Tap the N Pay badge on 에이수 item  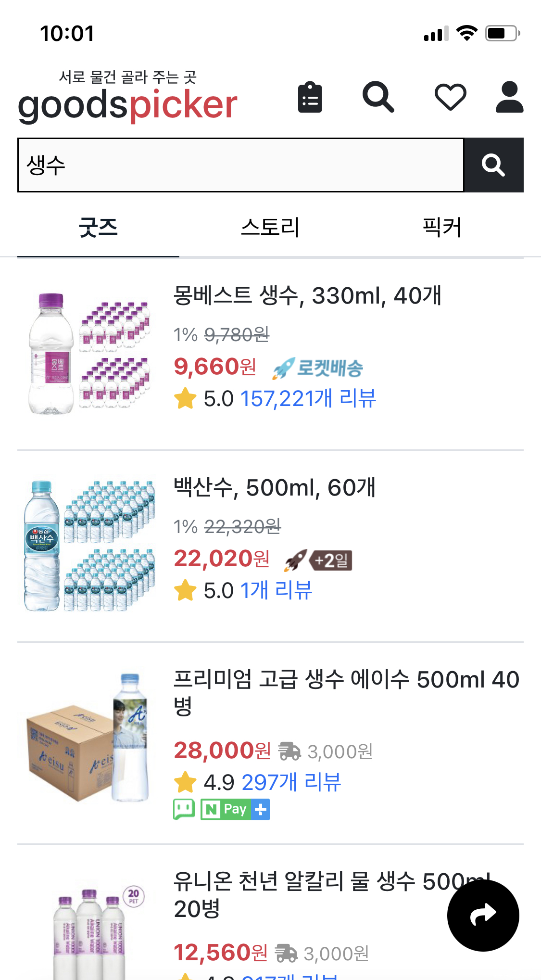(235, 809)
